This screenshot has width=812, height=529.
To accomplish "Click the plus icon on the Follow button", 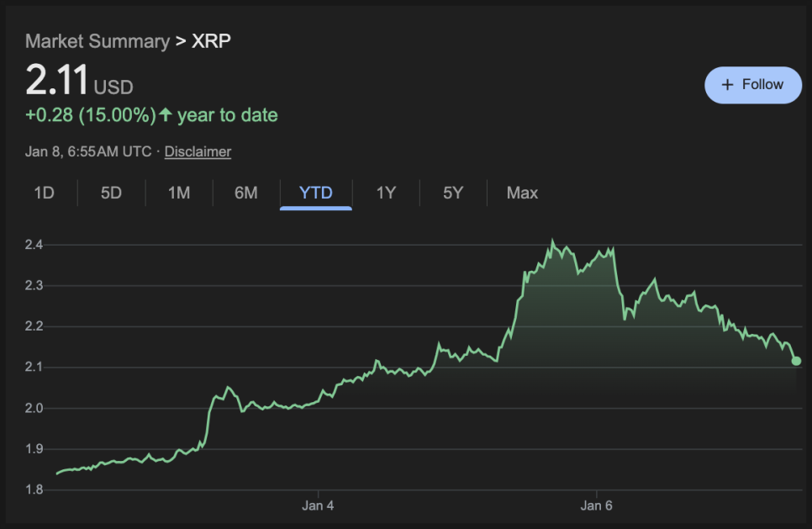I will coord(728,85).
